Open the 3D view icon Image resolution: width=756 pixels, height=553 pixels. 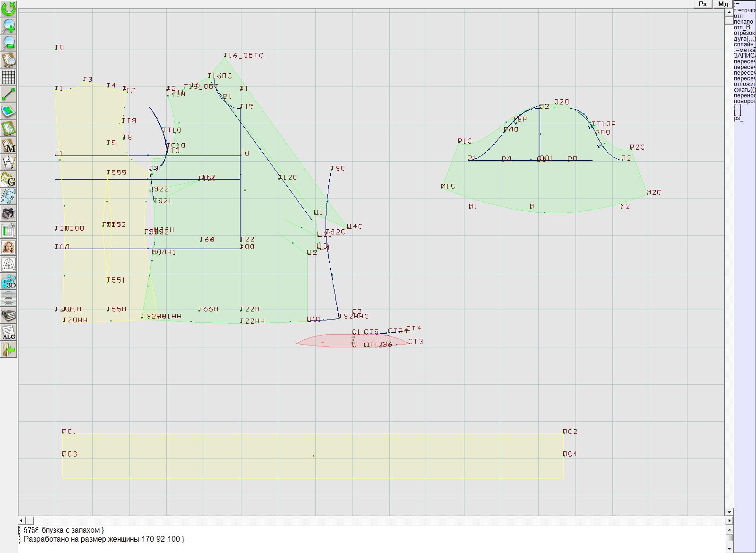(x=9, y=282)
